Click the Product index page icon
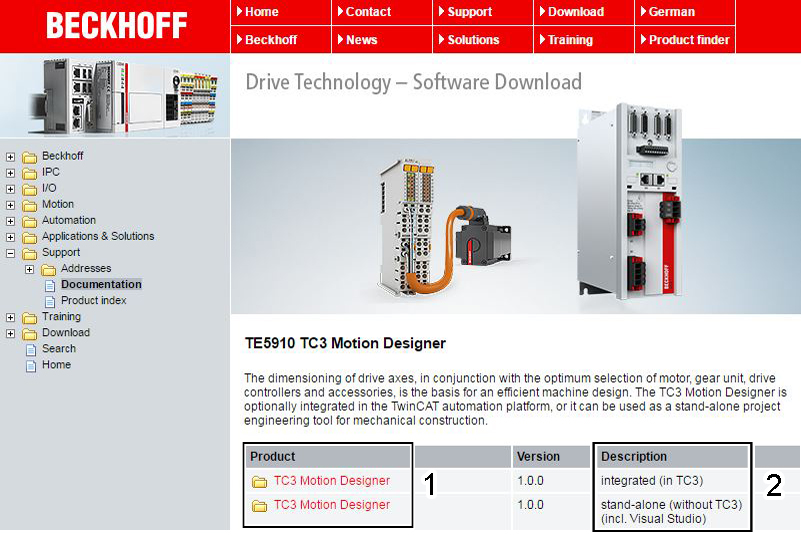Screen dimensions: 801x536 point(50,301)
